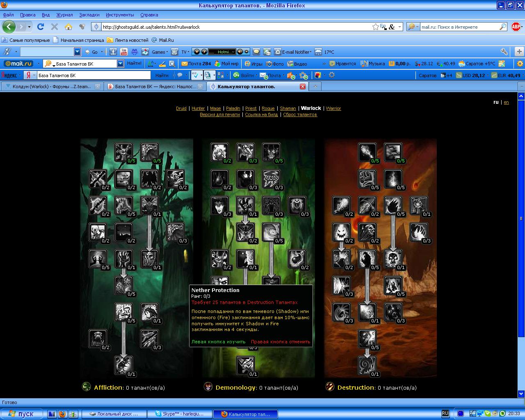Screen dimensions: 525x420
Task: Open the Закладки menu
Action: (89, 15)
